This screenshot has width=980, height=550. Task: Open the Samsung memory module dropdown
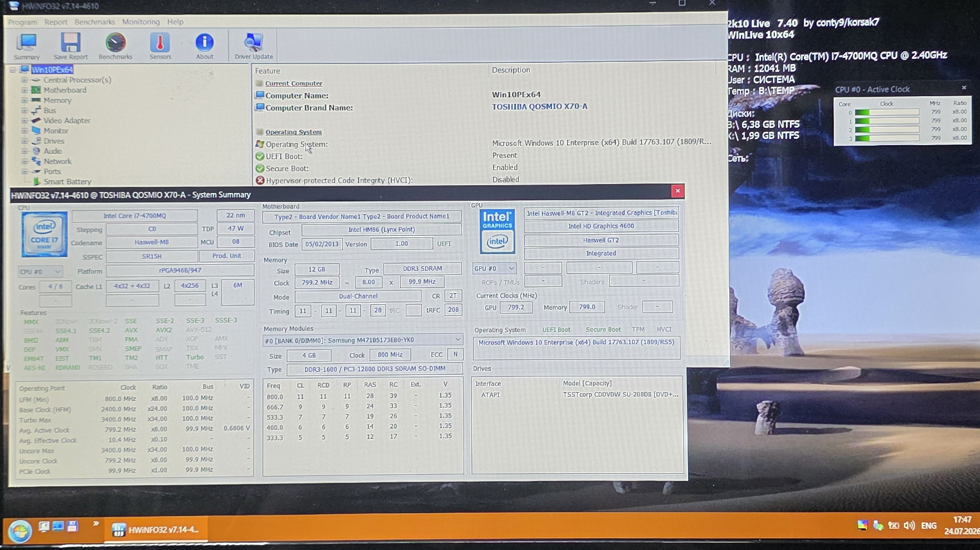[x=363, y=340]
